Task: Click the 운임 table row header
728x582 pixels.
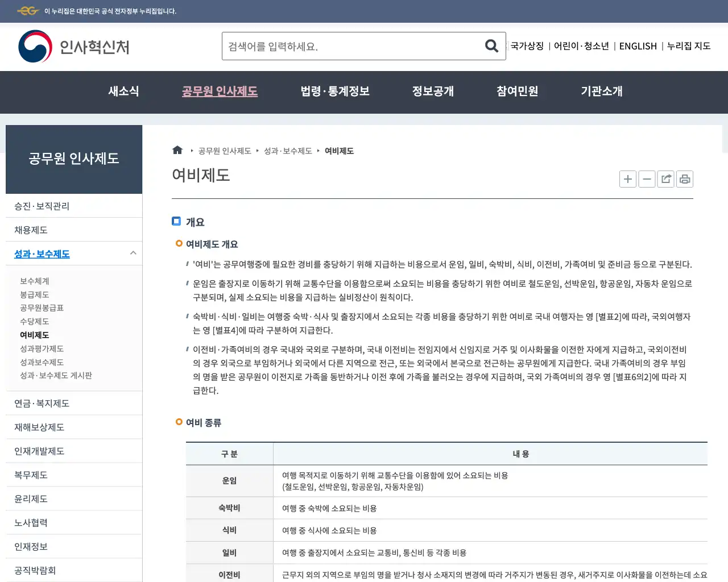Action: pyautogui.click(x=229, y=481)
